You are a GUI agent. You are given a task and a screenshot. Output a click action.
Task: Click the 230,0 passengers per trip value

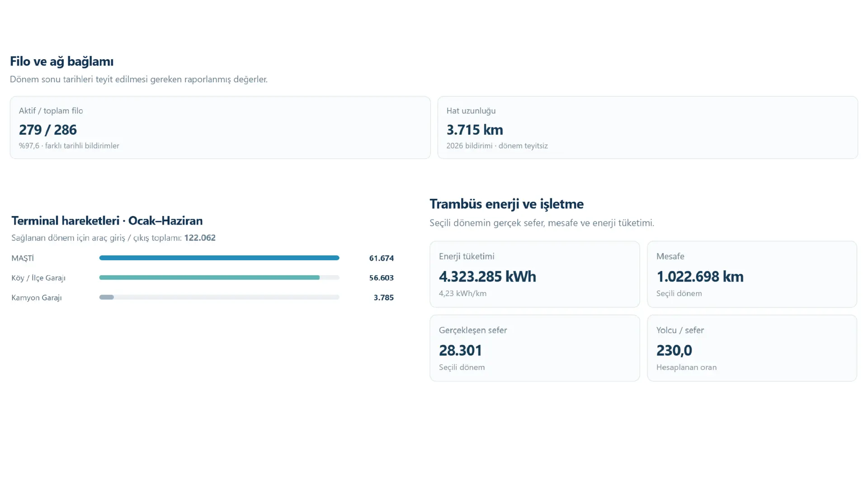(674, 350)
